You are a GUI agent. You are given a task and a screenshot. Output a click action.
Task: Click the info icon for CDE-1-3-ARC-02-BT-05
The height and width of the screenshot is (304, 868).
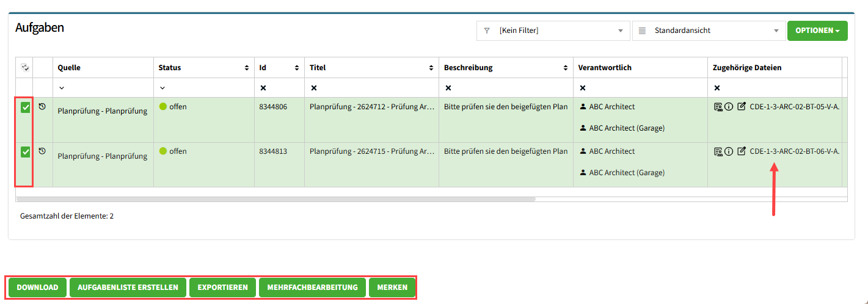[x=729, y=107]
